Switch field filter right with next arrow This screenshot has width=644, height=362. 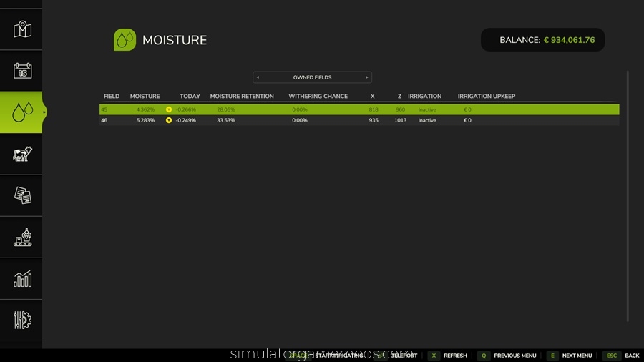point(367,77)
